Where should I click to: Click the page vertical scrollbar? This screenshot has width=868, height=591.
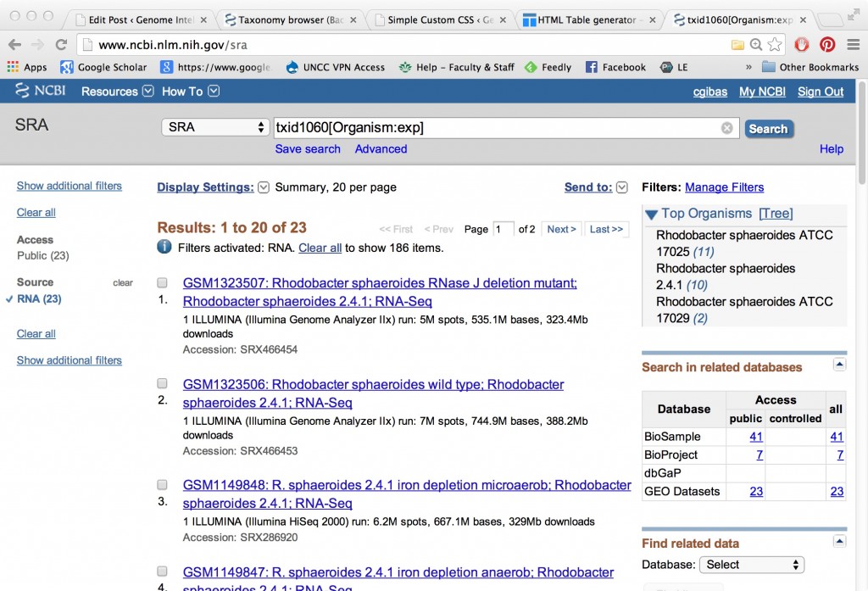(x=861, y=339)
